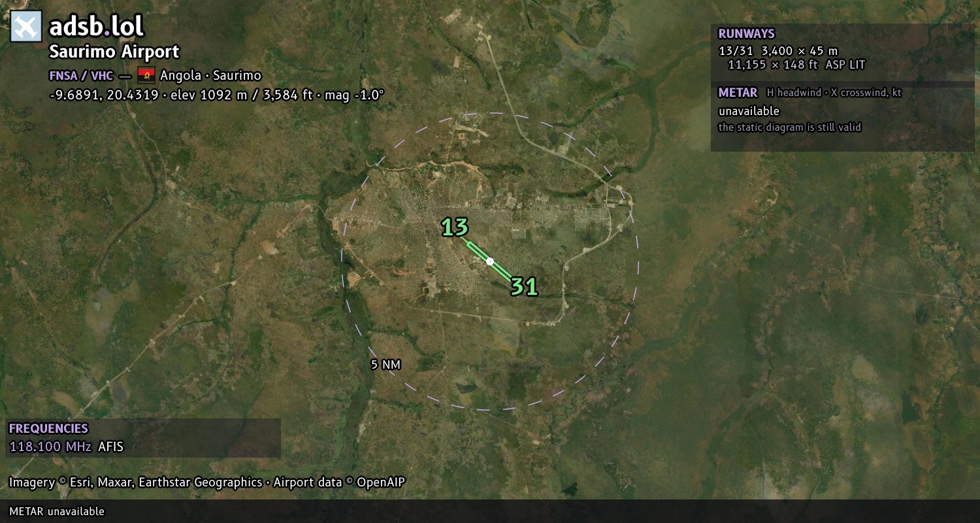Click the runway 31 label on the map
Viewport: 980px width, 523px height.
click(524, 286)
